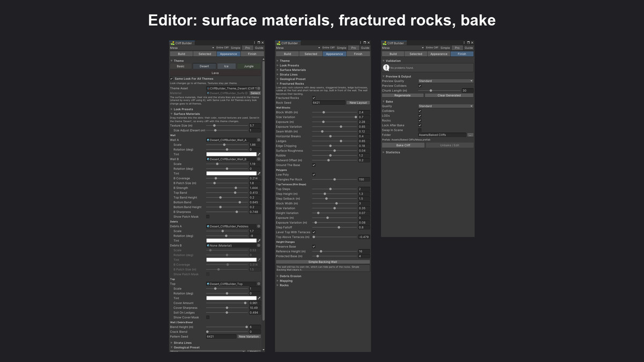This screenshot has height=362, width=644.
Task: Enable Show Cover Mask checkbox
Action: coord(208,317)
